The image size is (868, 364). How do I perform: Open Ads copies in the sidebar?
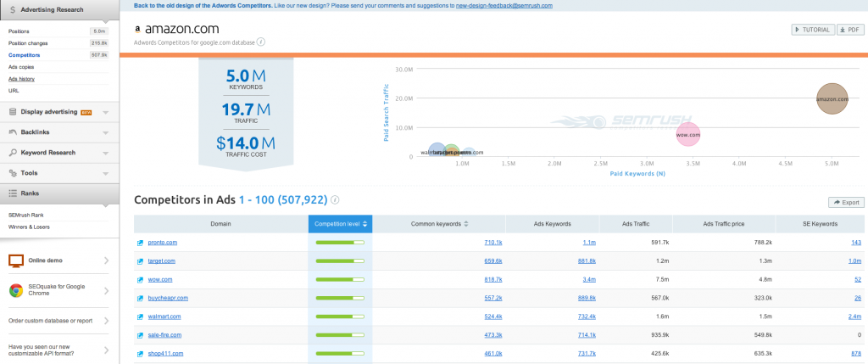(21, 67)
